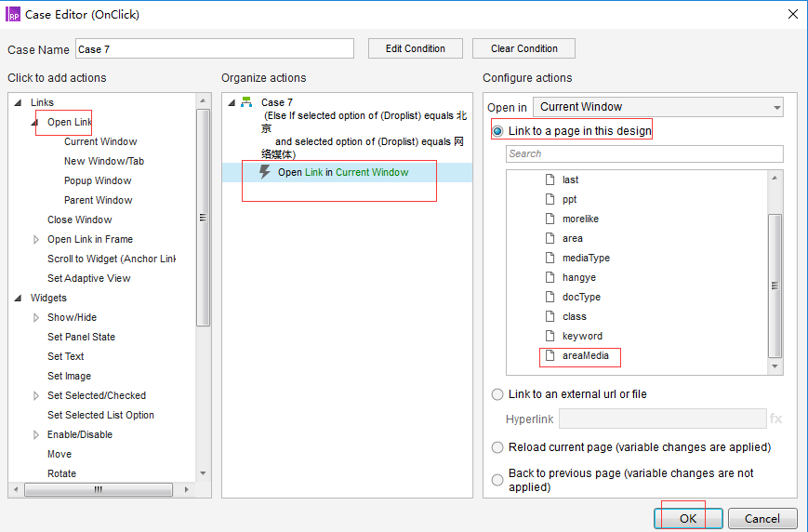Image resolution: width=808 pixels, height=532 pixels.
Task: Click page list scroll down arrow
Action: coord(775,366)
